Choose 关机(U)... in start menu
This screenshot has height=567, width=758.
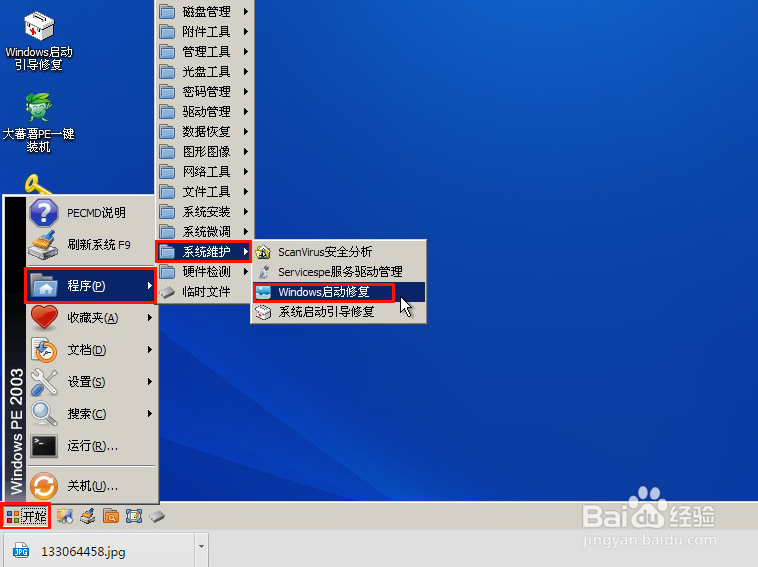[92, 486]
